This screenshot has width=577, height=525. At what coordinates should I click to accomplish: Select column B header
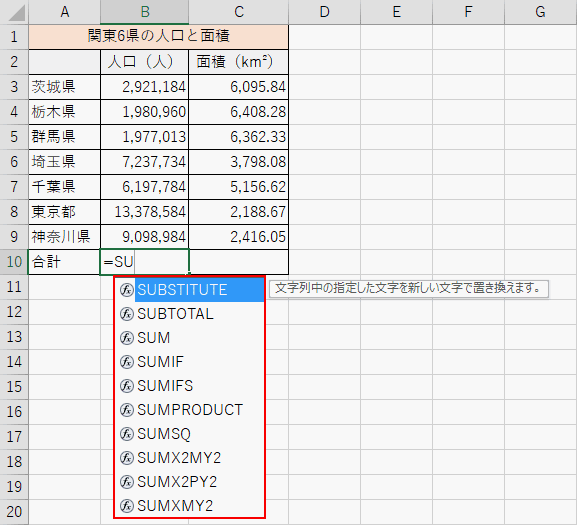point(145,12)
